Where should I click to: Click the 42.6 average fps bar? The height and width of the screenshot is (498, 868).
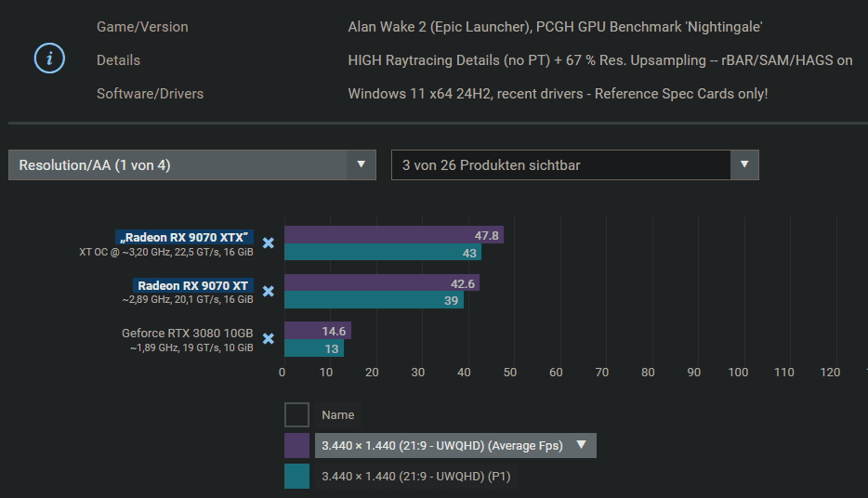click(382, 282)
